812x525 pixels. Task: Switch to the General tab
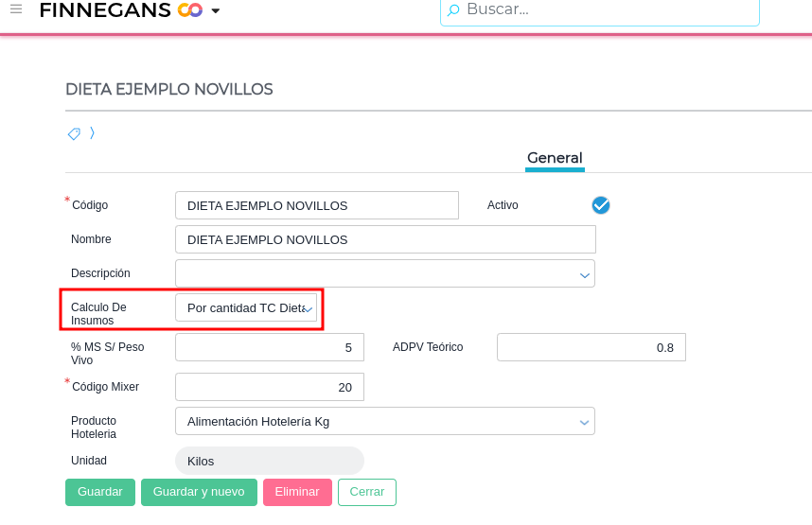point(555,158)
